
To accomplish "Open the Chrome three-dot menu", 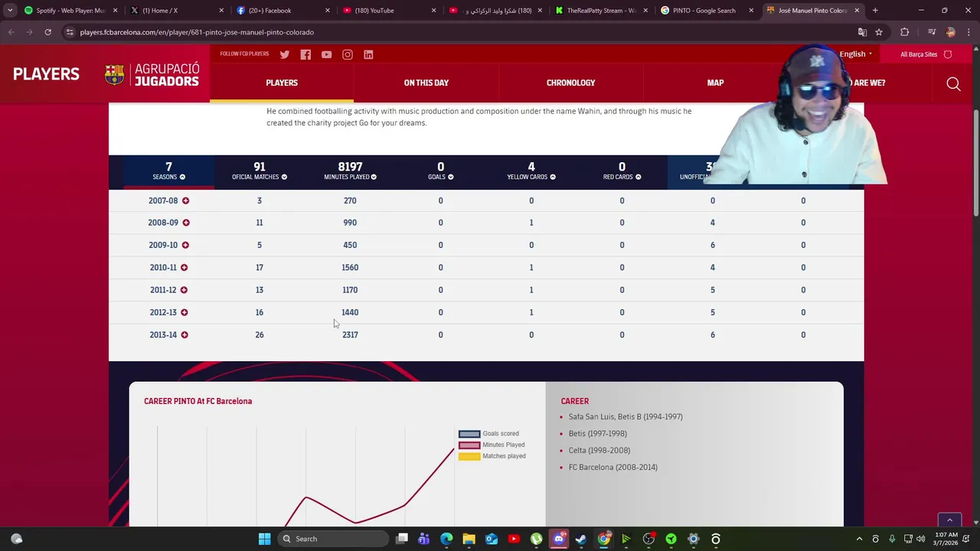I will [969, 32].
